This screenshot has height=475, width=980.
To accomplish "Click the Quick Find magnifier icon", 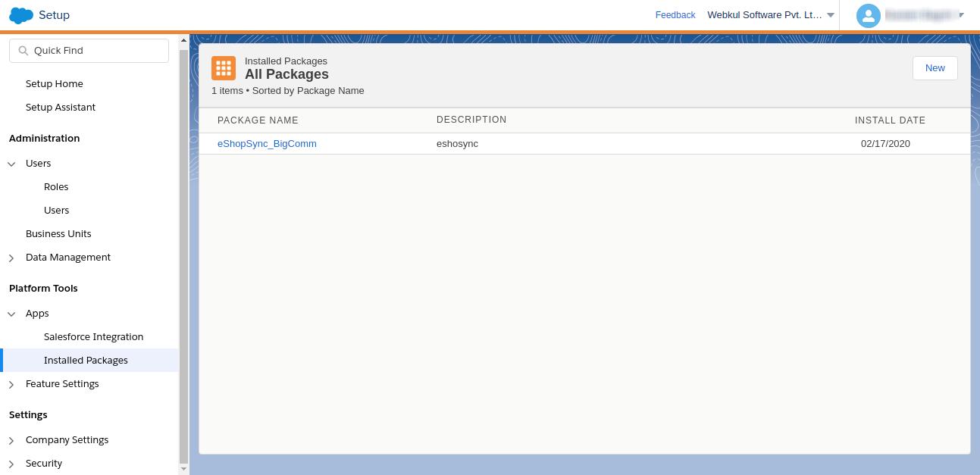I will [x=23, y=51].
